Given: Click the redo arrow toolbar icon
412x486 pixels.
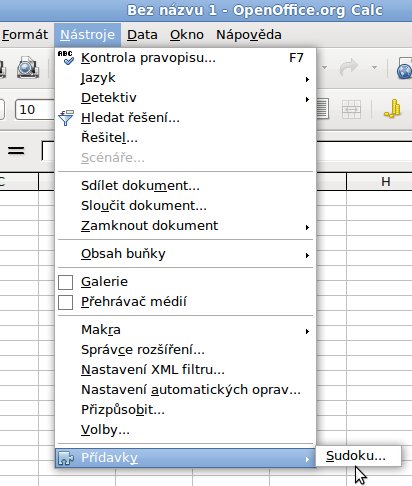Looking at the screenshot, I should click(349, 67).
